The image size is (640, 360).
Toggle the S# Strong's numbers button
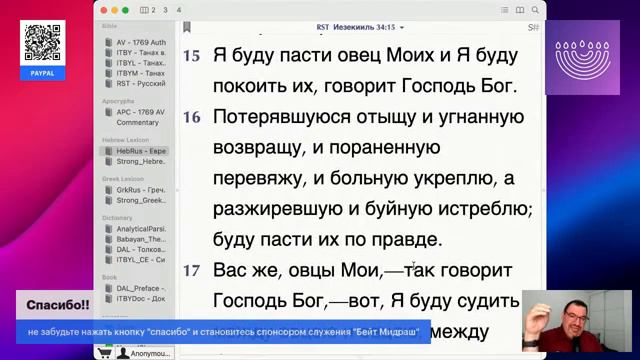(x=533, y=27)
